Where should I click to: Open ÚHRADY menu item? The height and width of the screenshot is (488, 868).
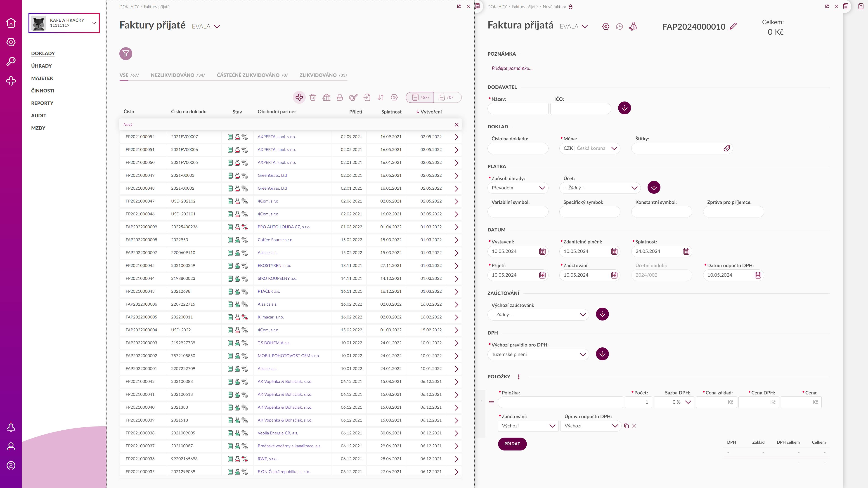41,66
